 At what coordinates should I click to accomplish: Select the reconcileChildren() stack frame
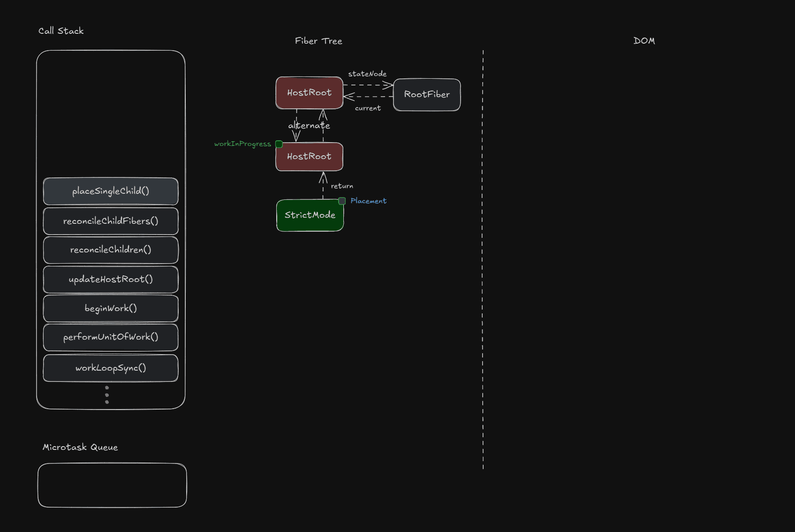pos(111,250)
